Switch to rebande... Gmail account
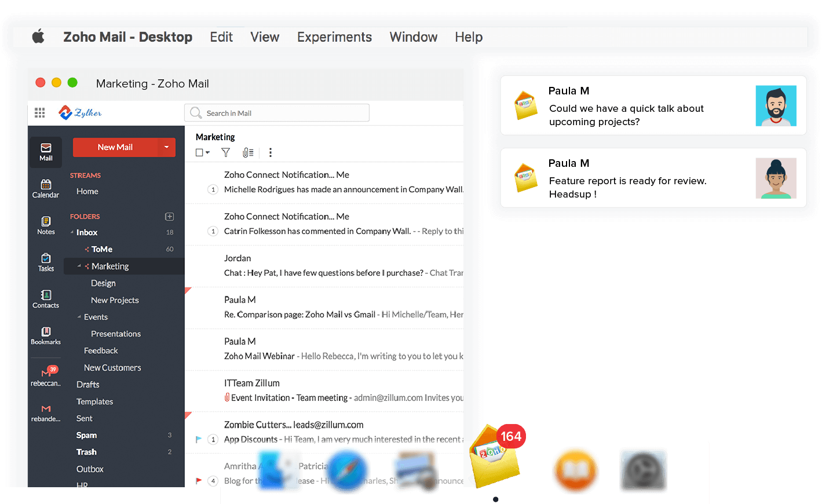This screenshot has width=822, height=504. (x=46, y=413)
